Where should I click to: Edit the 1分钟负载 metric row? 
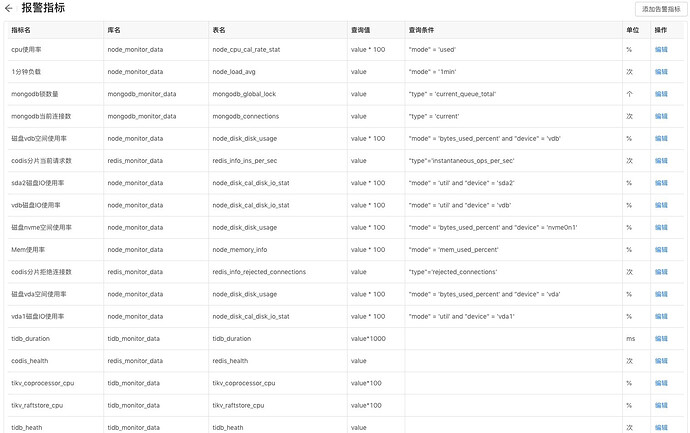pyautogui.click(x=661, y=72)
